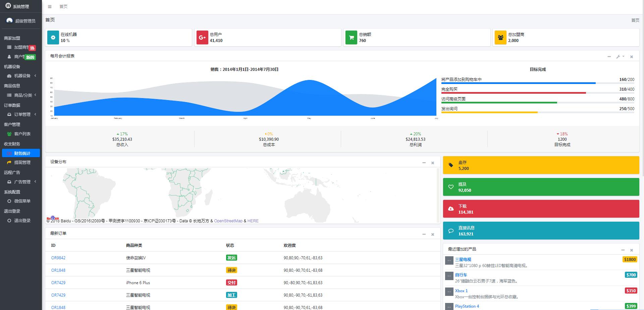Viewport: 644px width, 310px height.
Task: Open the PlayStation 4 product link
Action: click(467, 306)
